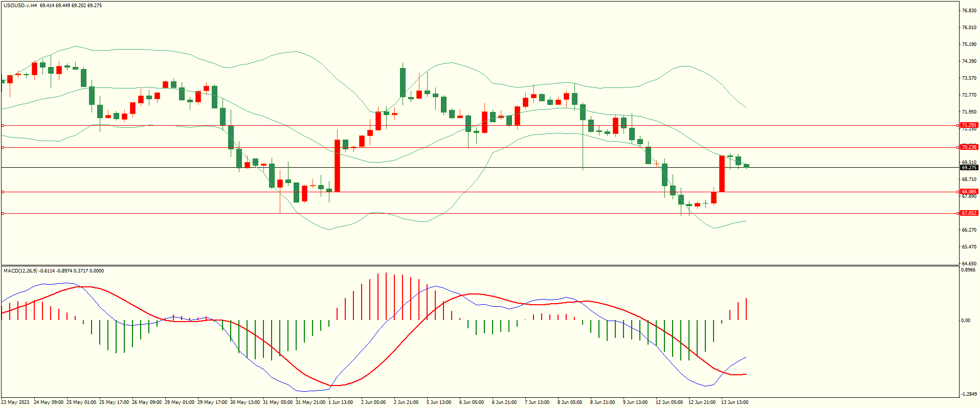This screenshot has width=980, height=408.
Task: Click the tall red candle at 1 Jun 13:00
Action: [338, 166]
